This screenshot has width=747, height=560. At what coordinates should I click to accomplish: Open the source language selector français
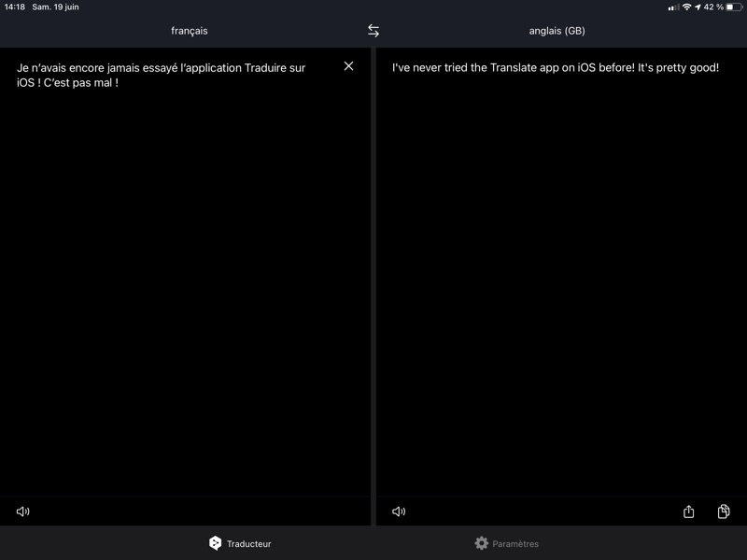[189, 31]
